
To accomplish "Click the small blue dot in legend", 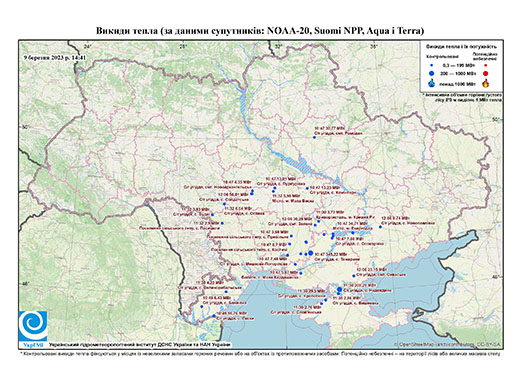I will [x=432, y=65].
